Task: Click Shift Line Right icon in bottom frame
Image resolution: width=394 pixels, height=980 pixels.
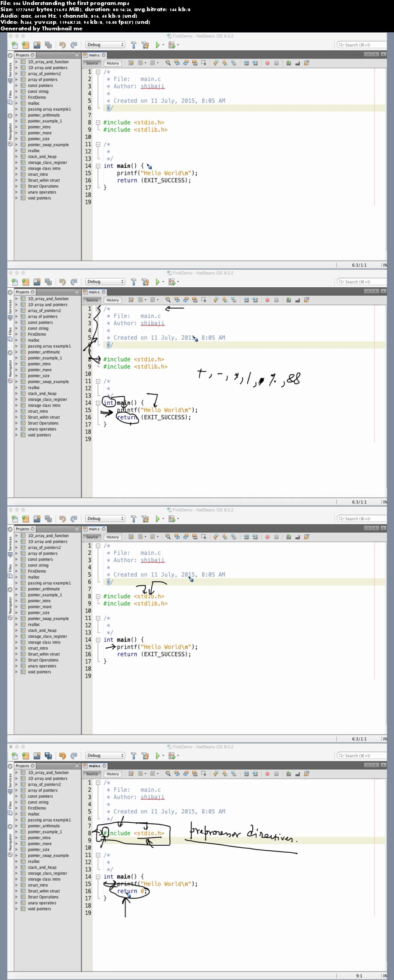Action: [255, 774]
